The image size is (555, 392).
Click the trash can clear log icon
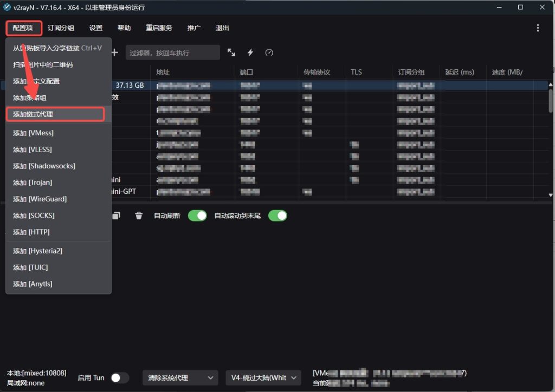pyautogui.click(x=139, y=215)
